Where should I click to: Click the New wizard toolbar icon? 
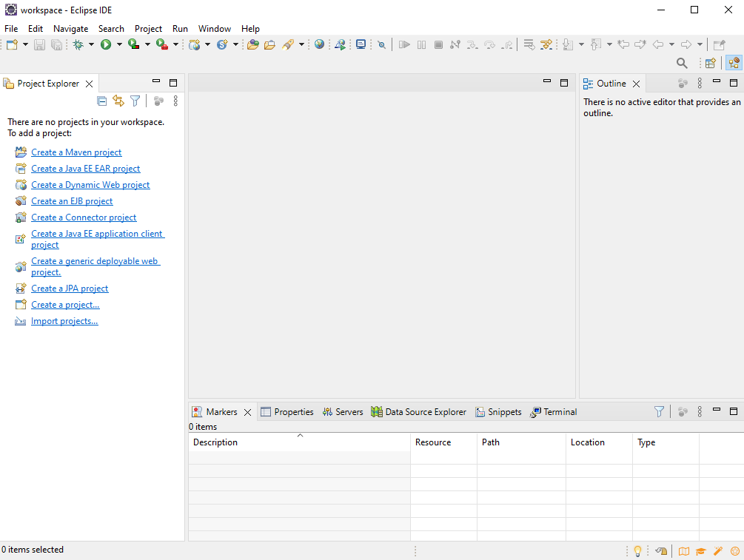13,44
